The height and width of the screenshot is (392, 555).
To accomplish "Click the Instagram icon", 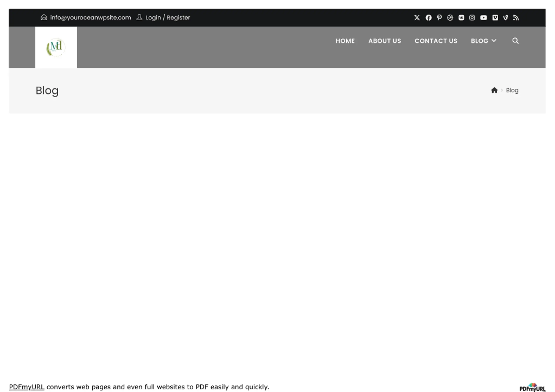I will pyautogui.click(x=472, y=18).
